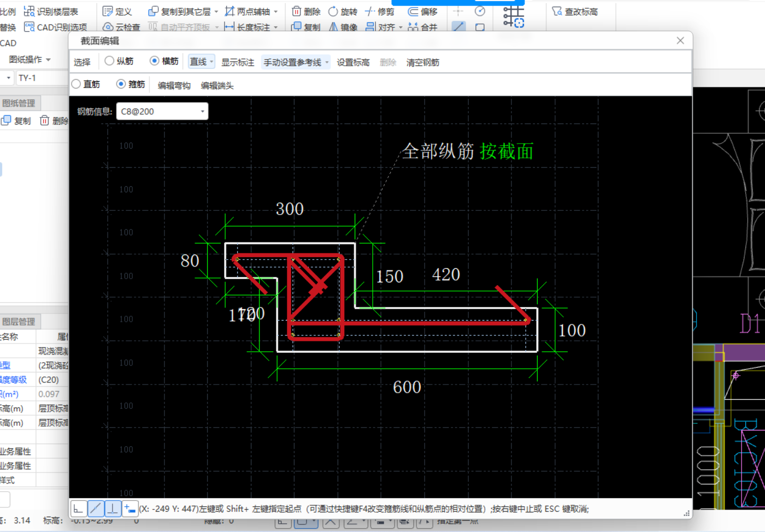Click 识别楼层表 tool
765x532 pixels.
coord(51,11)
